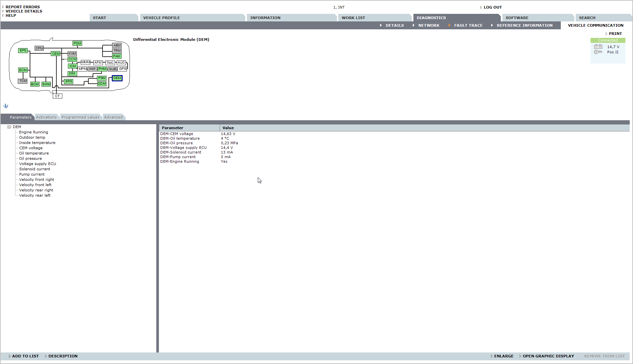Select the highlighted DEM module box
Viewport: 633px width, 364px height.
(x=117, y=78)
